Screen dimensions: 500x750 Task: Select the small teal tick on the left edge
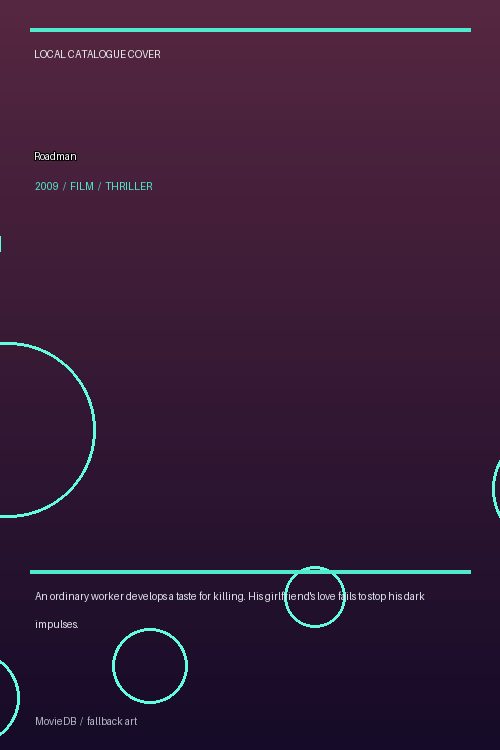pos(1,243)
